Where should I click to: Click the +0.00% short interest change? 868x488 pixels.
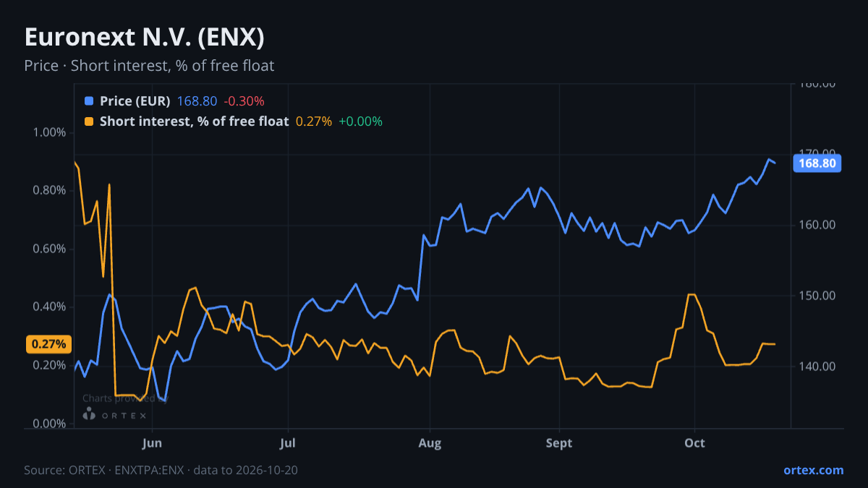[x=360, y=121]
